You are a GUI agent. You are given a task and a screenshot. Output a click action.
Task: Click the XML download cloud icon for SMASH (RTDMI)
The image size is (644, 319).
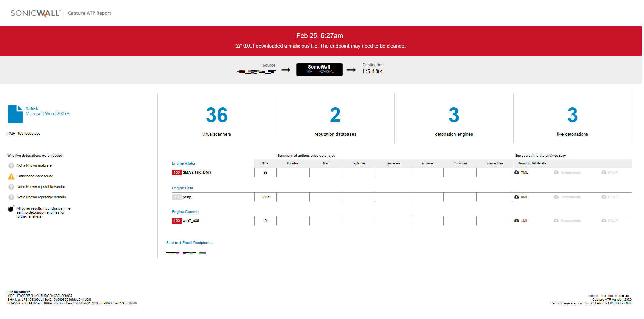(x=517, y=172)
